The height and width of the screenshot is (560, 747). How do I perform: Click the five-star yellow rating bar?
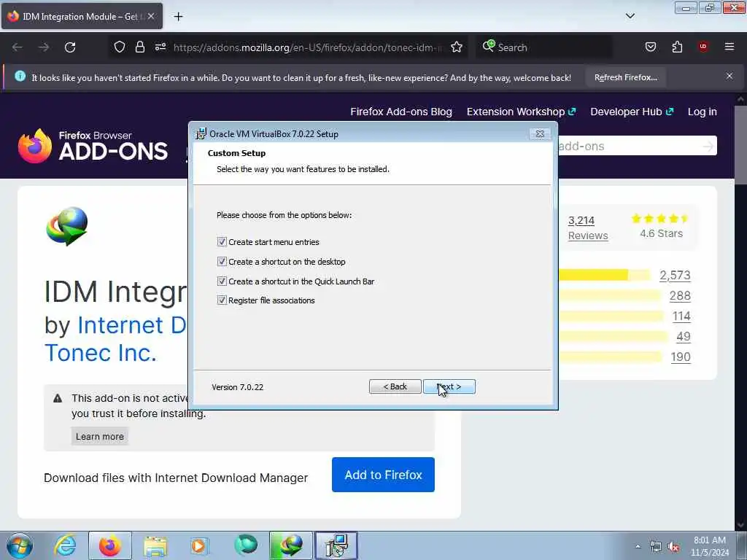click(x=604, y=275)
